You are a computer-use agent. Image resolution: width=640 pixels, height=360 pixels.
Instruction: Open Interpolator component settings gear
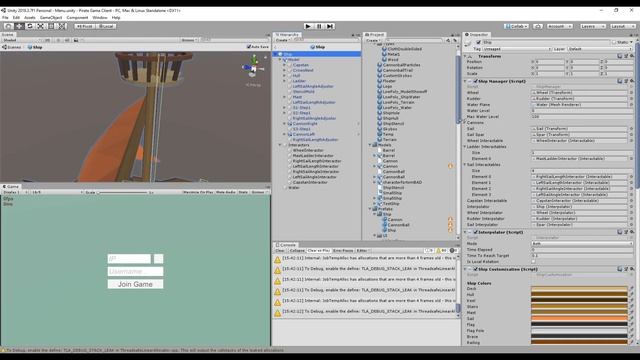click(x=631, y=232)
